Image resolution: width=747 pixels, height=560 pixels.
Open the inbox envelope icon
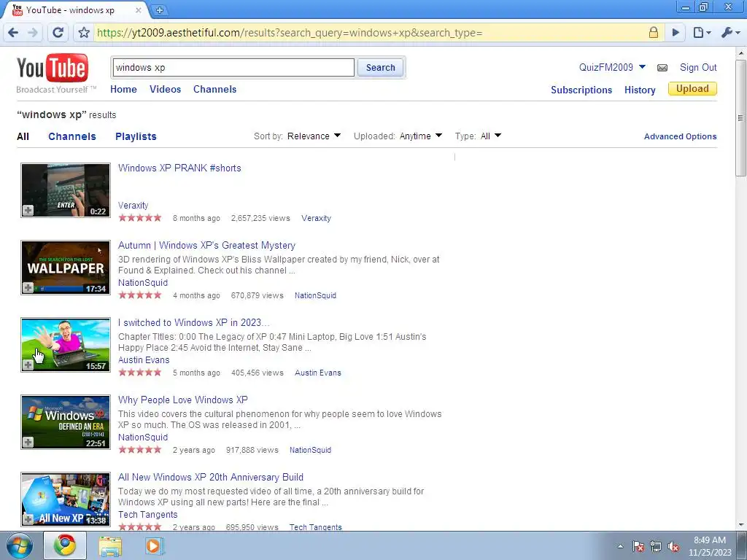pyautogui.click(x=662, y=68)
